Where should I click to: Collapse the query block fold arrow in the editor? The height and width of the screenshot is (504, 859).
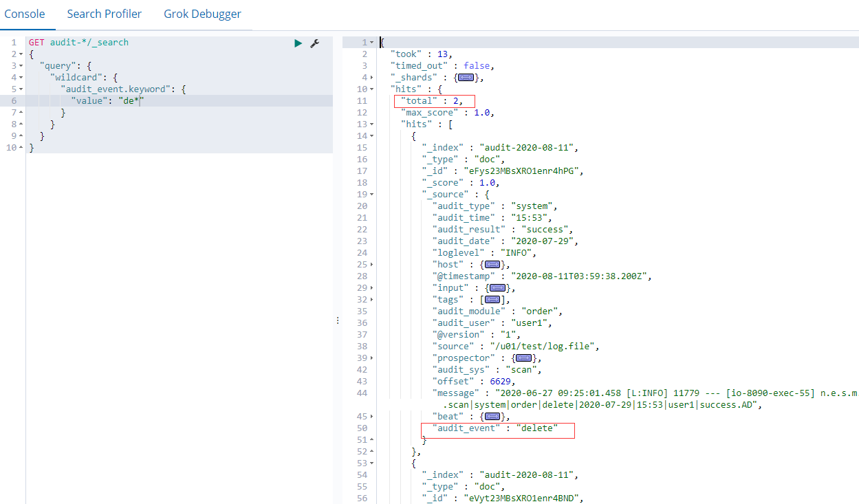coord(19,65)
